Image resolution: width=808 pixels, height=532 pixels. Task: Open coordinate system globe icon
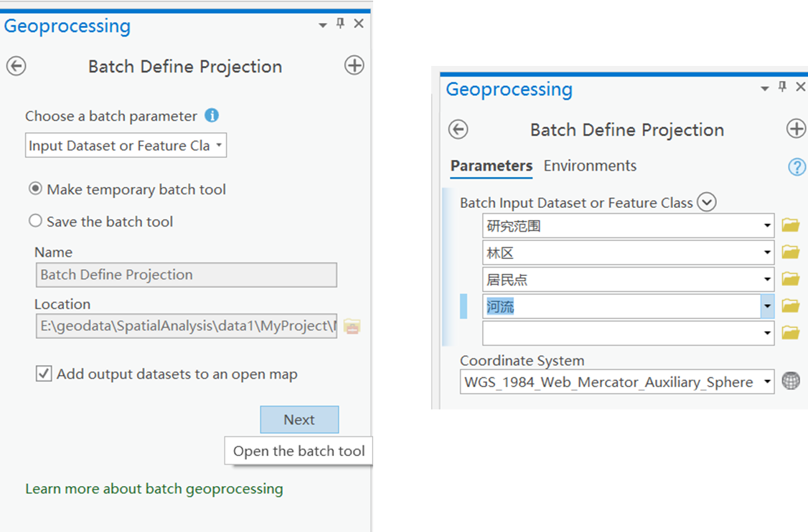click(x=791, y=381)
